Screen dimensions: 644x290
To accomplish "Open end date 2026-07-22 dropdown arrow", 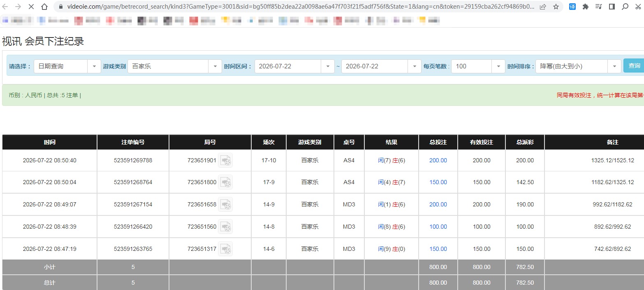I will click(x=415, y=66).
